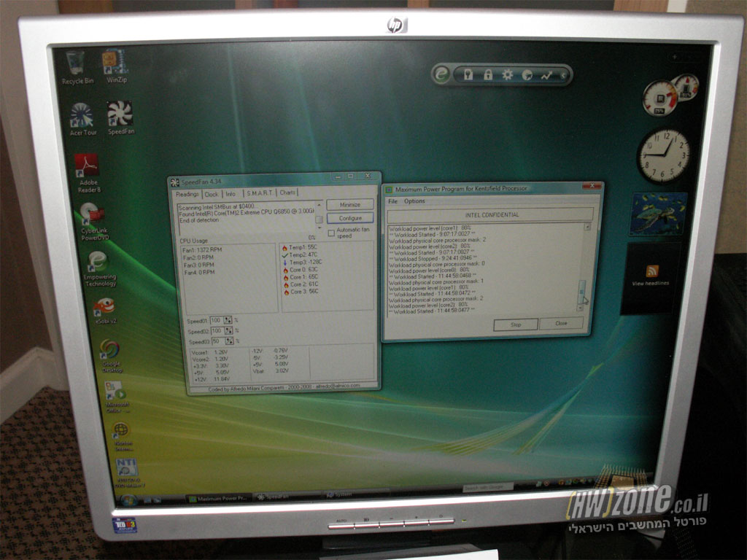Click the Stop button in Maximum Power Program

point(516,324)
